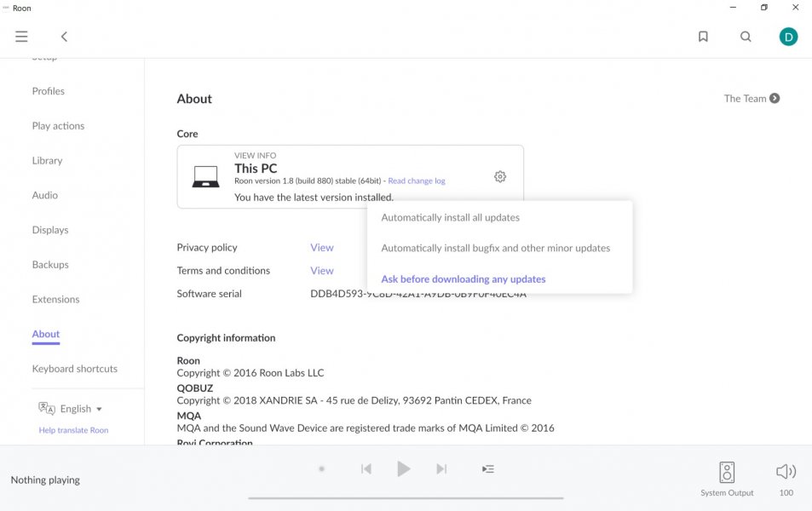Image resolution: width=812 pixels, height=511 pixels.
Task: Open Backups settings tab
Action: pyautogui.click(x=50, y=265)
